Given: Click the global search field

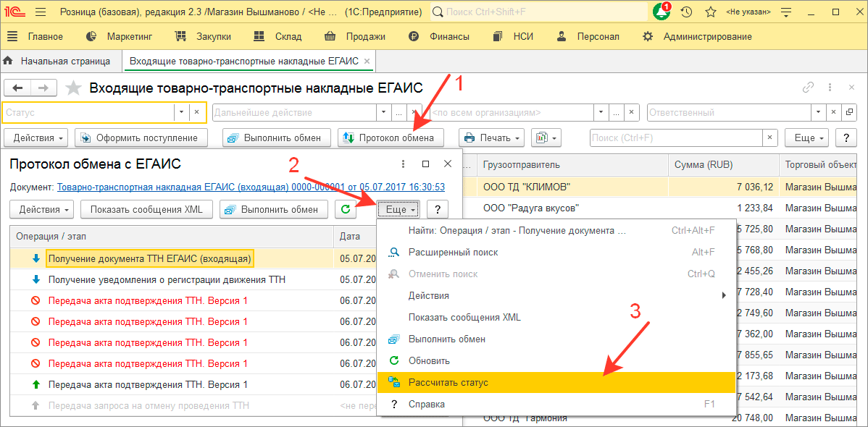Looking at the screenshot, I should click(x=538, y=12).
